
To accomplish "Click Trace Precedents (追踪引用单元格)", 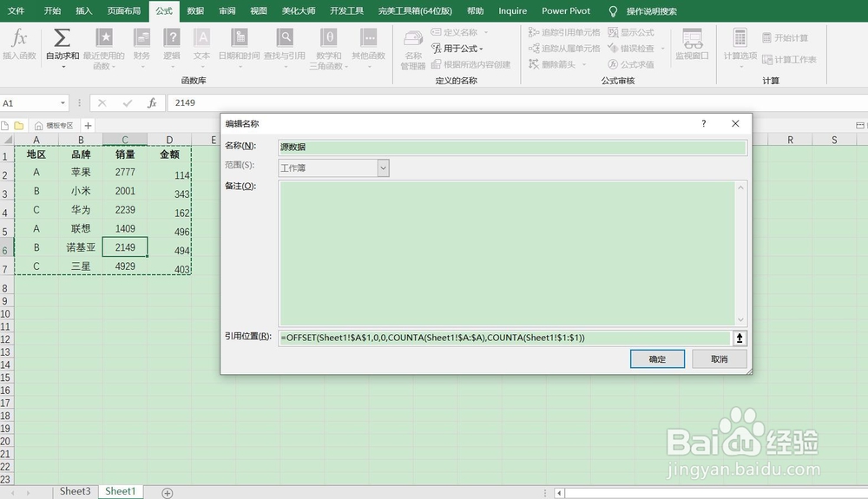I will click(x=564, y=33).
